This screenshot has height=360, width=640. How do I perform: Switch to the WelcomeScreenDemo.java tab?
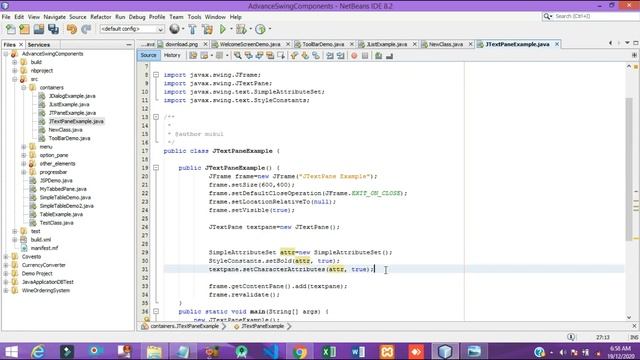click(x=250, y=44)
